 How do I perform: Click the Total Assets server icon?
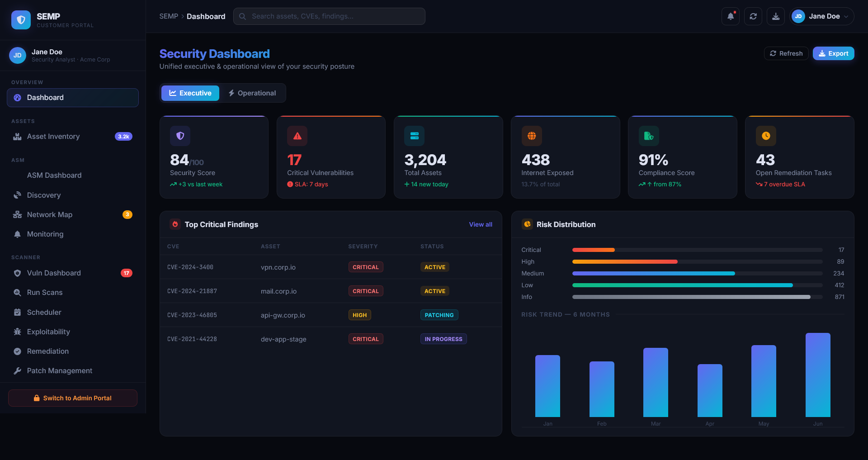coord(414,136)
